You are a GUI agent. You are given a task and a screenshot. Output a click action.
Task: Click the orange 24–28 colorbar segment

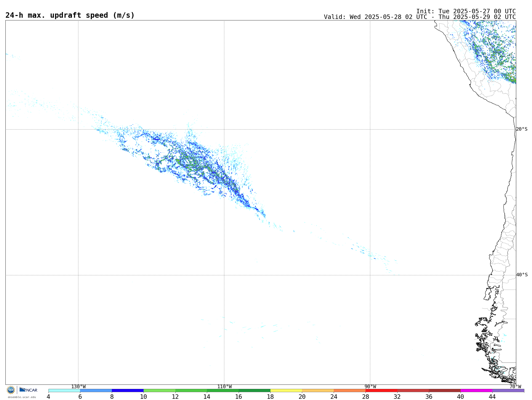click(350, 391)
